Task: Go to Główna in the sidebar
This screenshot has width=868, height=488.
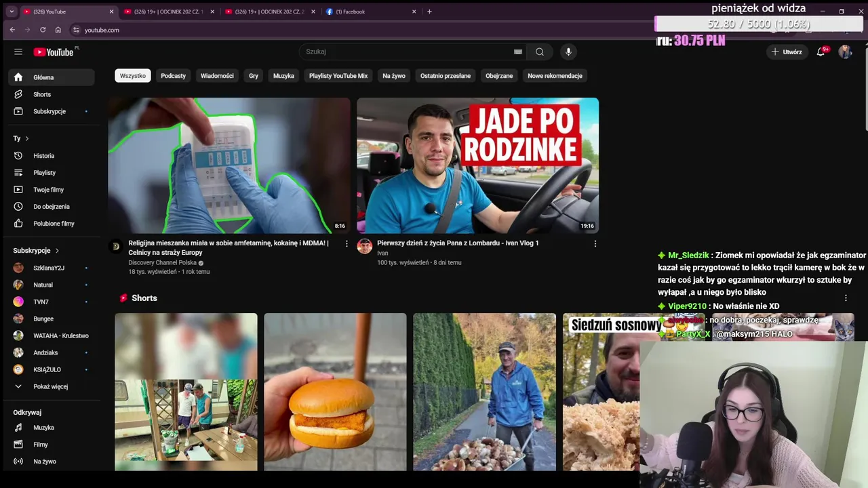Action: [52, 77]
